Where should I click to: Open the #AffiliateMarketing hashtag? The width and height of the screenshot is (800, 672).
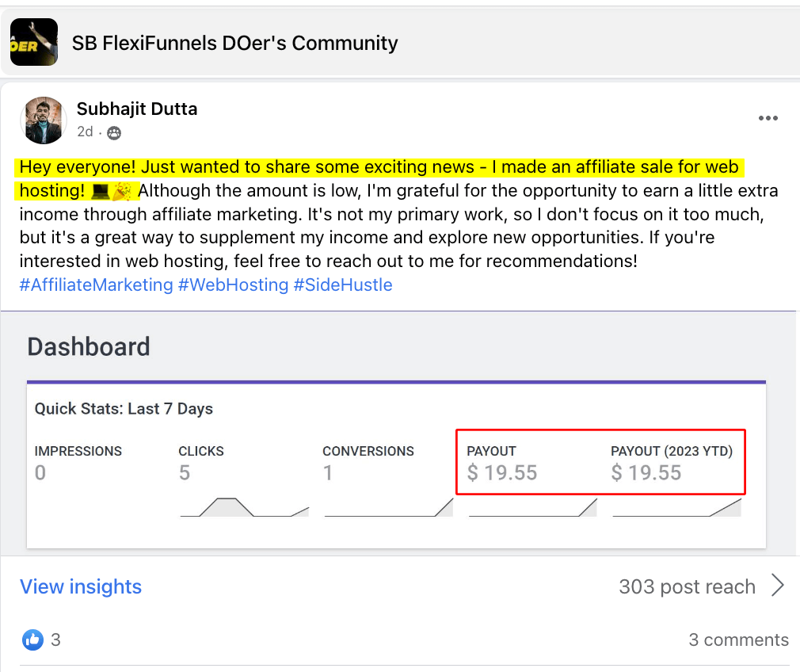pyautogui.click(x=96, y=284)
